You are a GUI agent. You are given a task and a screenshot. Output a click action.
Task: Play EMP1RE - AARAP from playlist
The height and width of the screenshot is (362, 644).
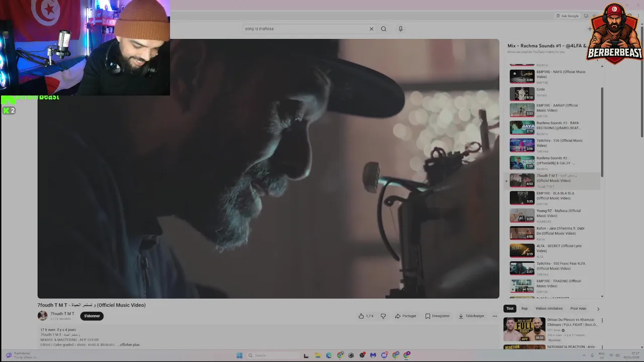click(x=554, y=110)
